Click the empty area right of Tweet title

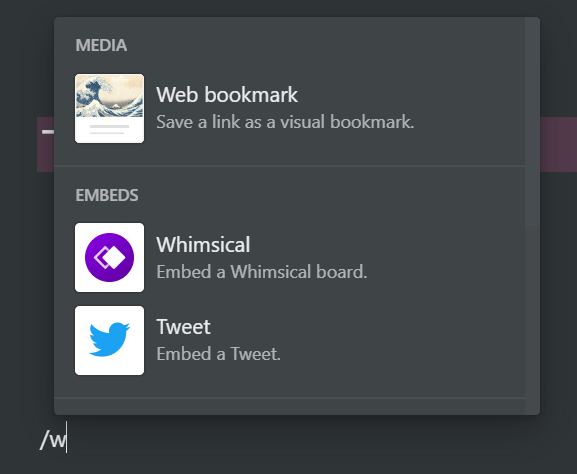[x=368, y=327]
